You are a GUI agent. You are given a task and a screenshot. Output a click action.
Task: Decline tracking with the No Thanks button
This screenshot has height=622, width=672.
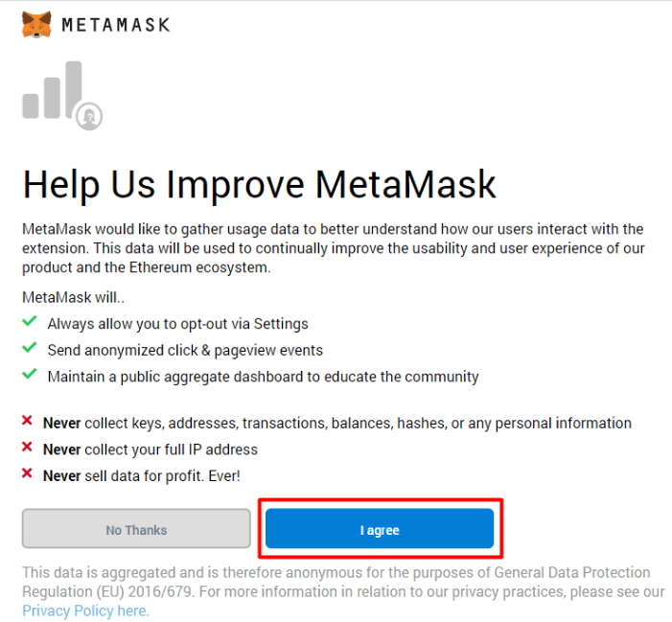pos(136,529)
